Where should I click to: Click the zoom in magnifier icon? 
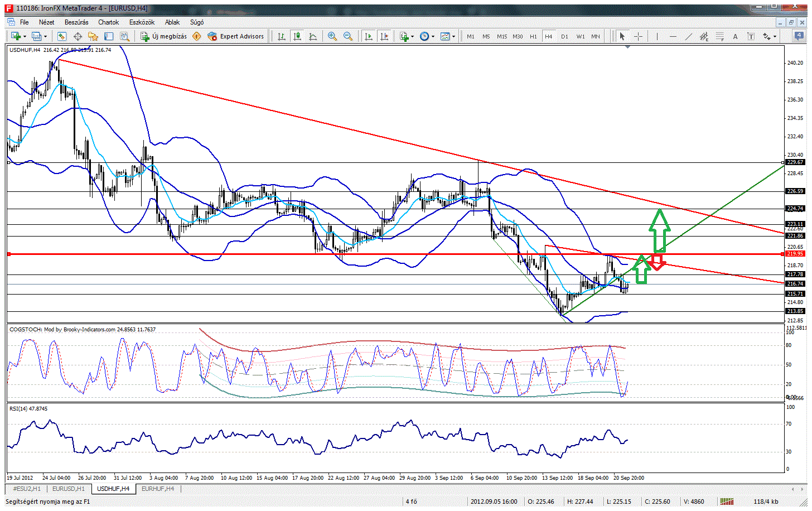click(332, 36)
